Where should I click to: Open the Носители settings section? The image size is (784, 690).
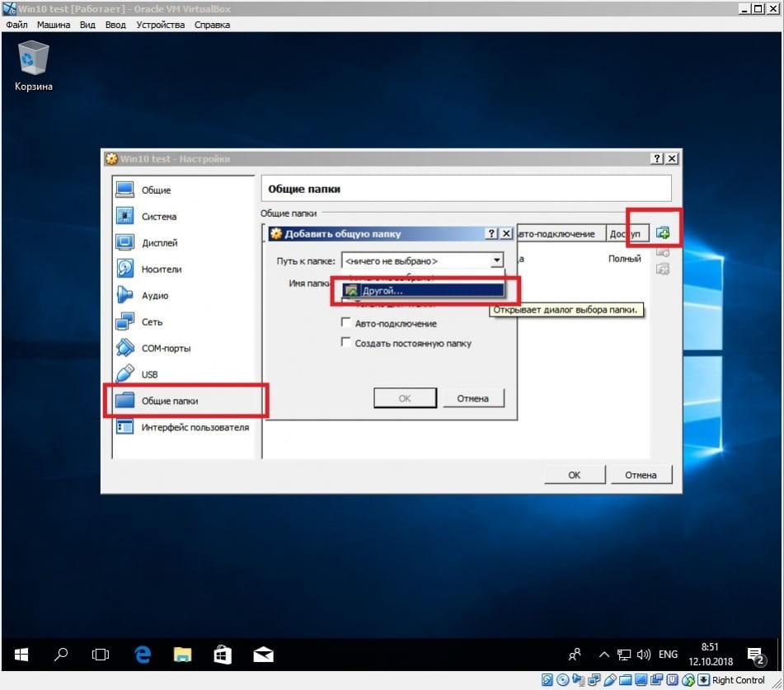pos(184,269)
